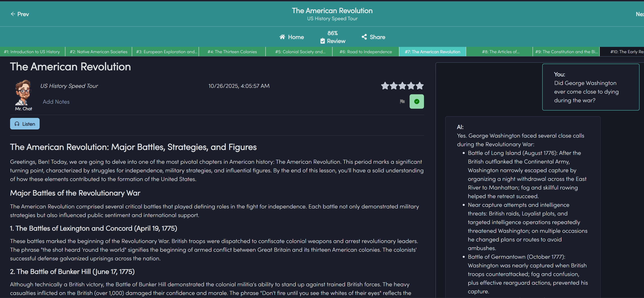Rate lesson with the fifth star
Image resolution: width=644 pixels, height=298 pixels.
point(419,86)
